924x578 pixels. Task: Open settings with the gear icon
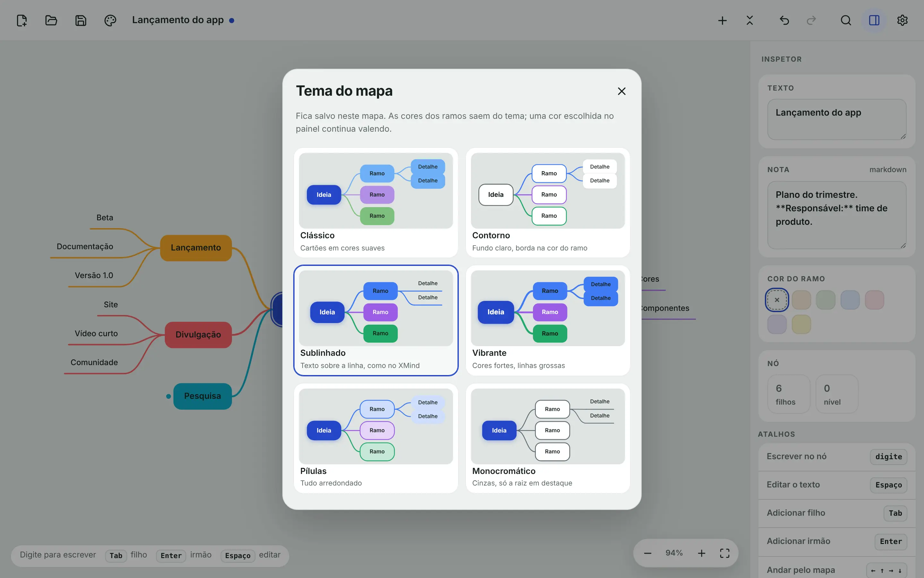click(x=902, y=20)
